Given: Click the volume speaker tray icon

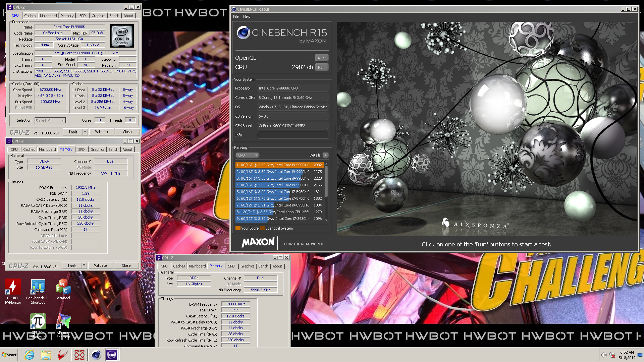Looking at the screenshot, I should click(x=604, y=355).
